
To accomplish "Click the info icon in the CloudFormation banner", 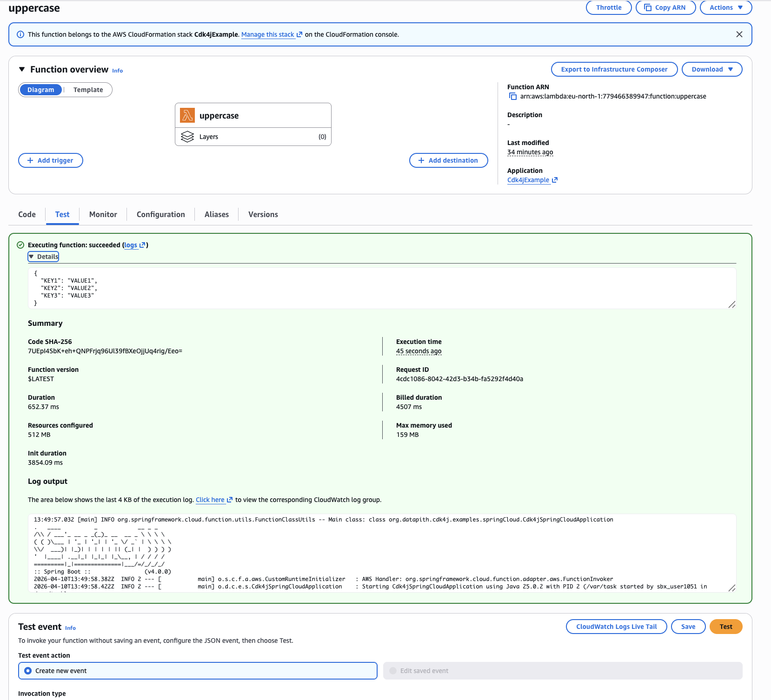I will pyautogui.click(x=20, y=34).
